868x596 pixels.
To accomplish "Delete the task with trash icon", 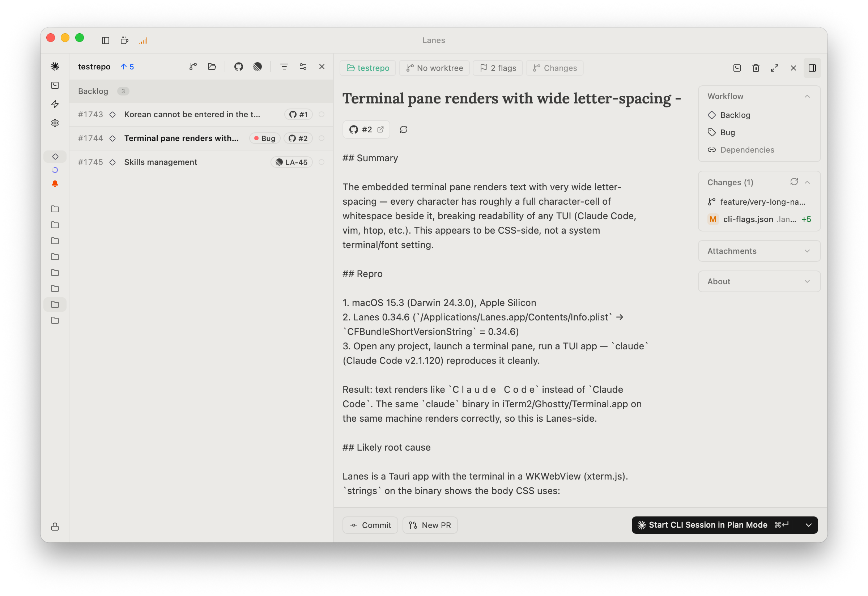I will click(756, 68).
